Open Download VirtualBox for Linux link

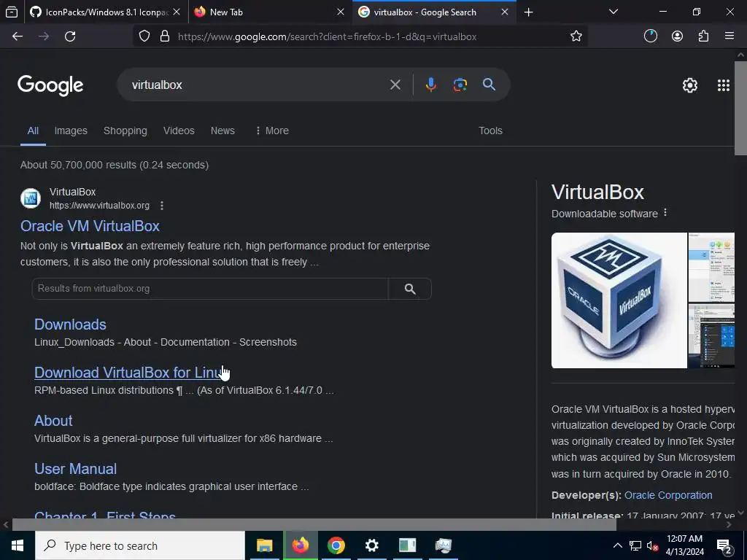130,373
